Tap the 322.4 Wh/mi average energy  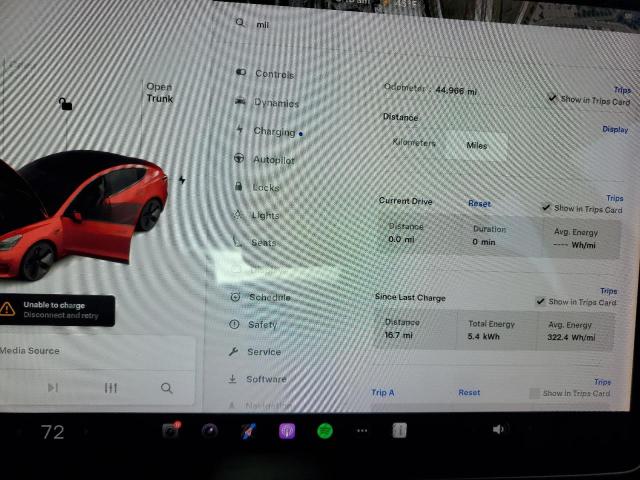tap(571, 337)
